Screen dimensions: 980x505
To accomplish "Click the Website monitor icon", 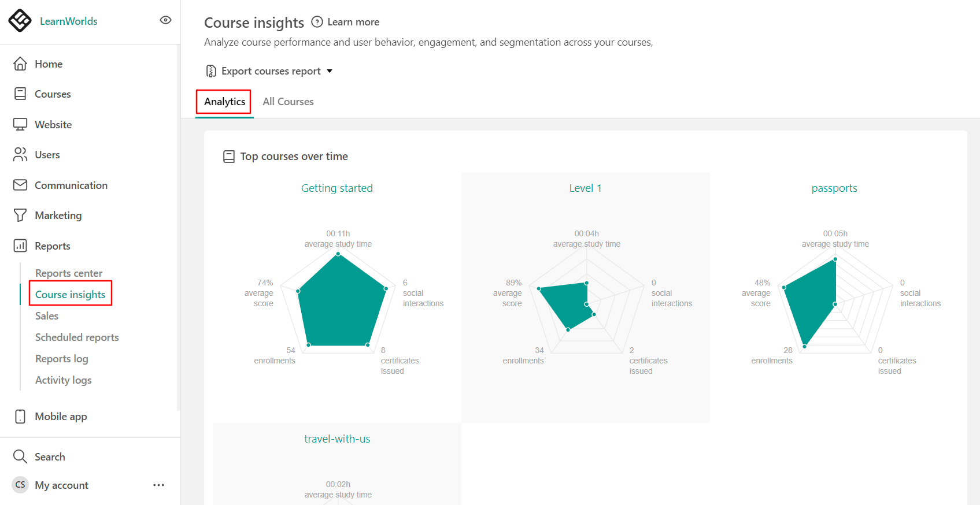I will tap(20, 124).
